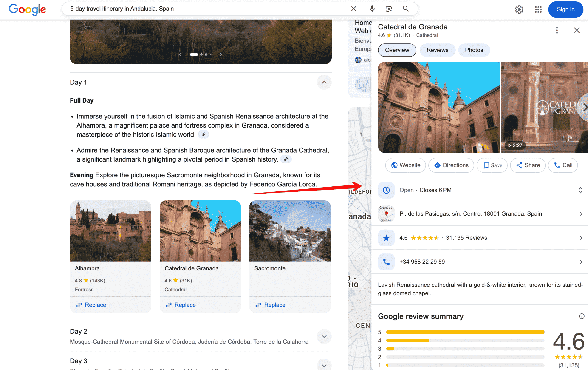This screenshot has width=588, height=370.
Task: Clear the search box text
Action: point(353,9)
